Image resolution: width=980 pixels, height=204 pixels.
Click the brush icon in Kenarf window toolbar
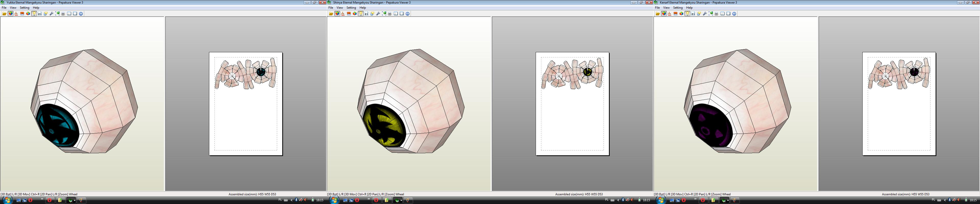670,14
